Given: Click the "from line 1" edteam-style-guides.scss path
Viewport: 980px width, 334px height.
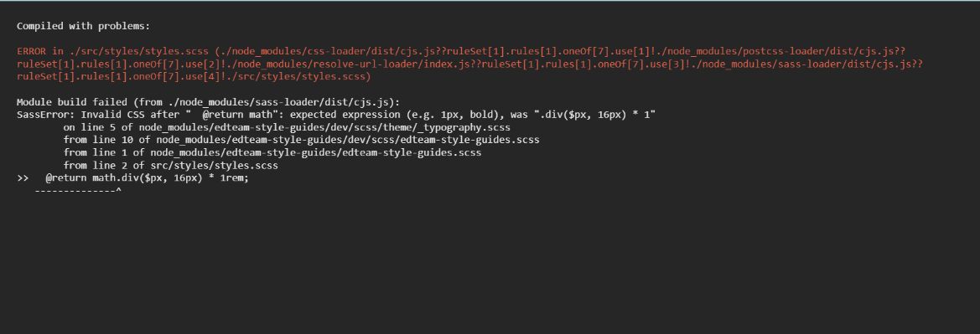Looking at the screenshot, I should coord(272,152).
